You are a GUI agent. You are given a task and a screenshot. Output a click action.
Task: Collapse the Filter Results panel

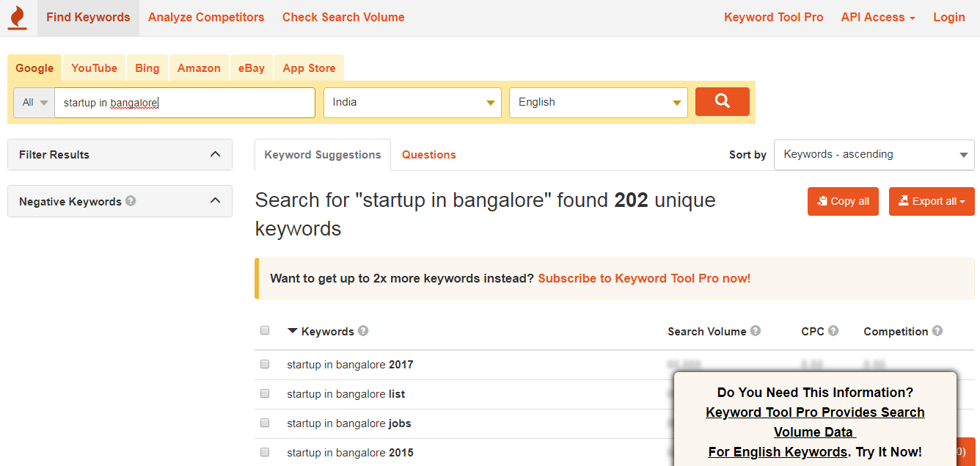[215, 155]
